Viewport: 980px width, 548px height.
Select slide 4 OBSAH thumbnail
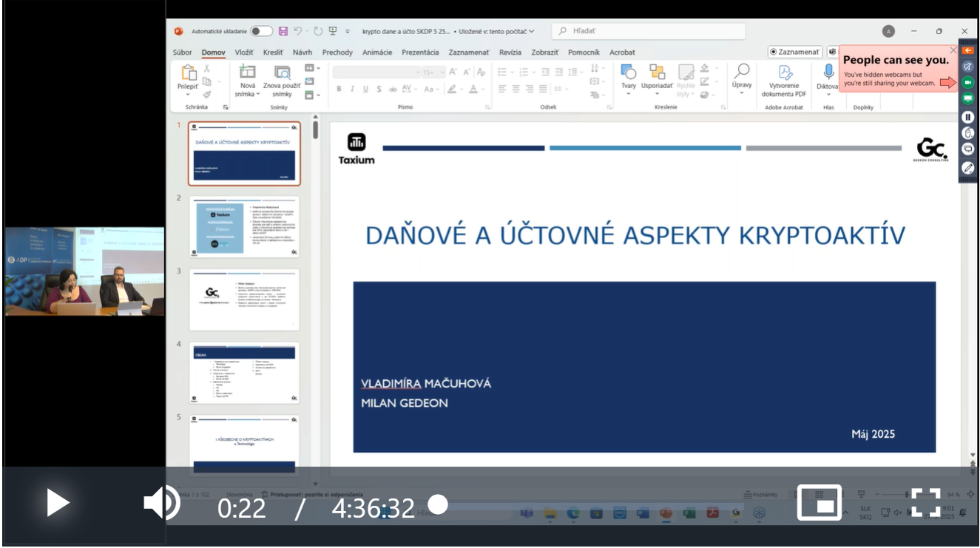[244, 373]
